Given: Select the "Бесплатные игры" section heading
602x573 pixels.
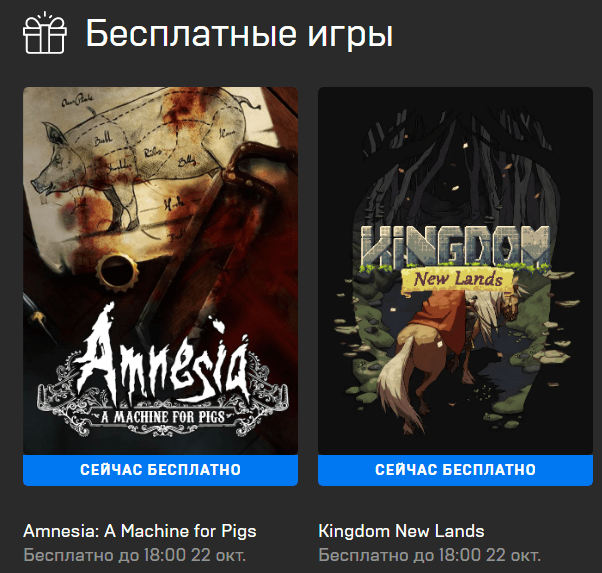Looking at the screenshot, I should 239,34.
